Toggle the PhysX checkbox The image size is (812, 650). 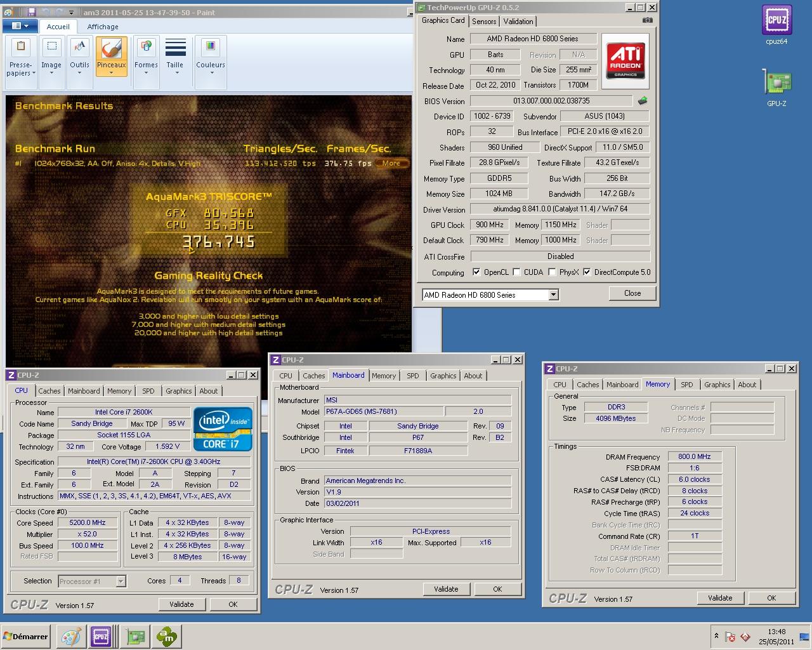(552, 272)
